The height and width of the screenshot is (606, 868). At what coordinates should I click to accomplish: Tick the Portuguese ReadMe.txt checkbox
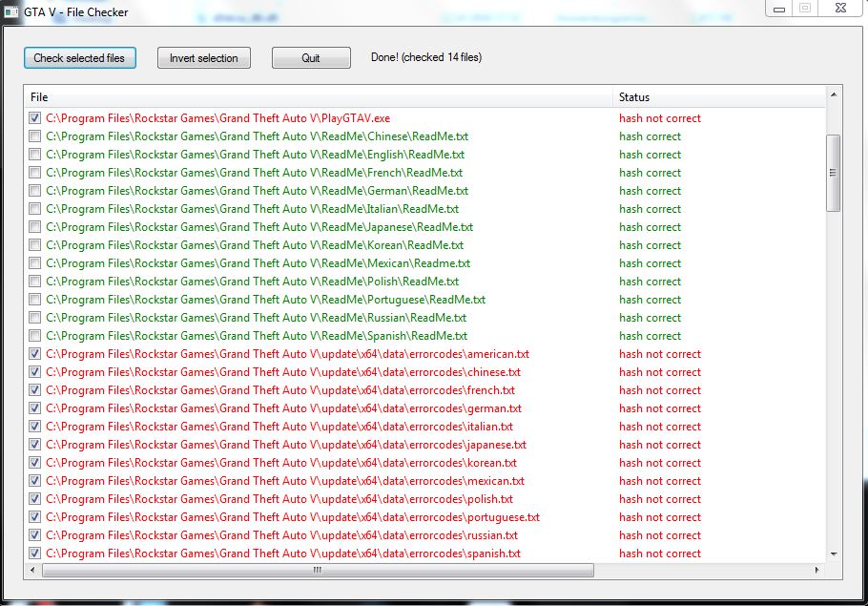(x=35, y=300)
